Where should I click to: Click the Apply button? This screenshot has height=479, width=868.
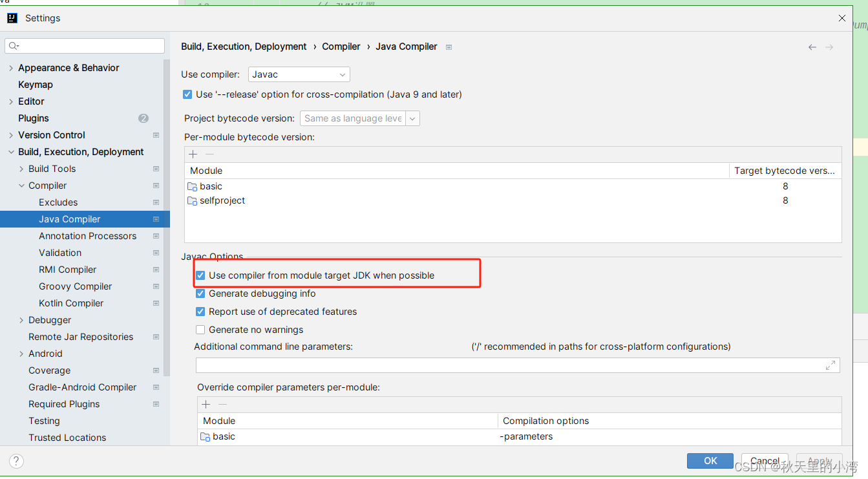click(x=818, y=461)
